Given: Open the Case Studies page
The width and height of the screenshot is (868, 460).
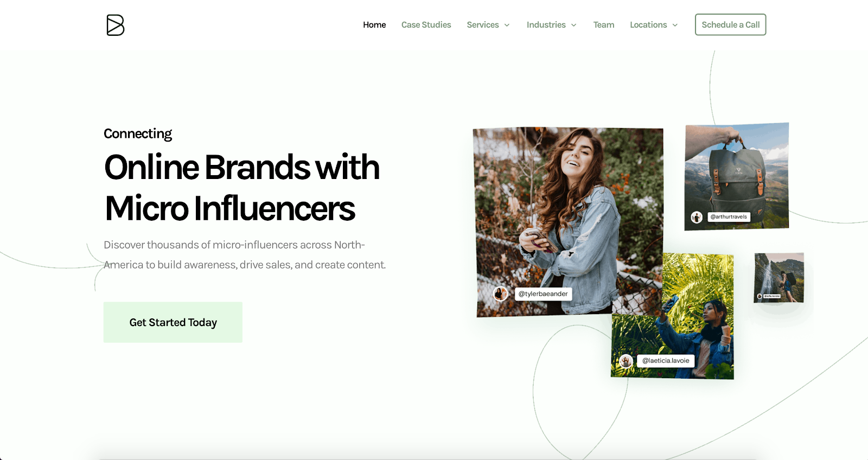Looking at the screenshot, I should pos(426,25).
